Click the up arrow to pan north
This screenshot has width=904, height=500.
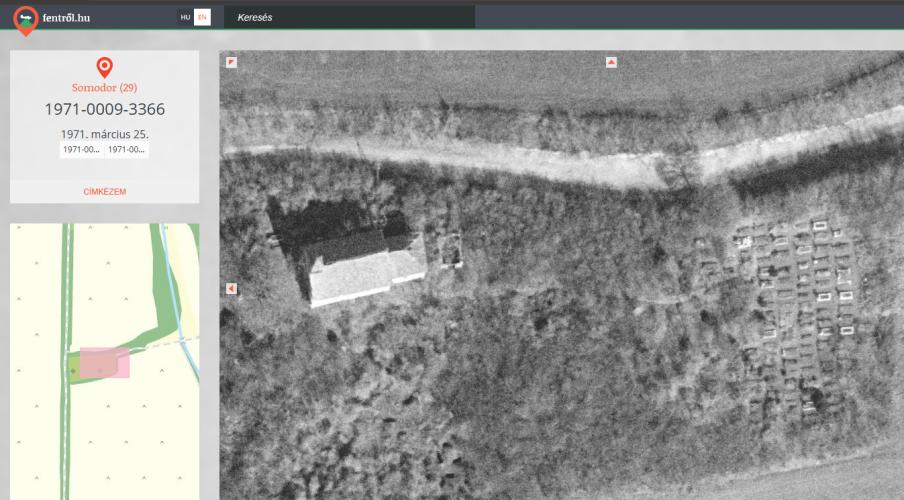tap(611, 62)
